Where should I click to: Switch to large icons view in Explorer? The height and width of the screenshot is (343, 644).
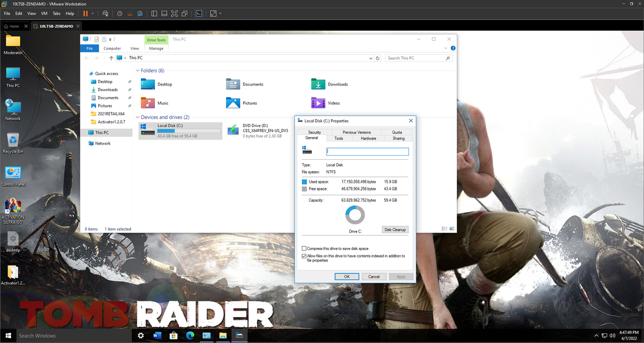click(x=452, y=229)
